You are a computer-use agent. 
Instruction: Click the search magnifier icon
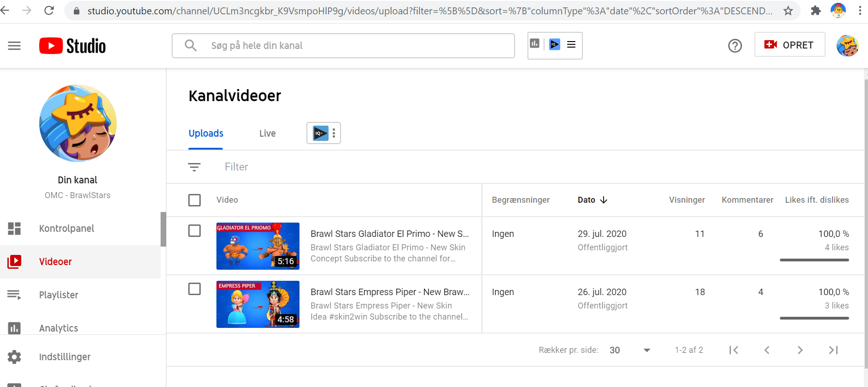[x=191, y=45]
